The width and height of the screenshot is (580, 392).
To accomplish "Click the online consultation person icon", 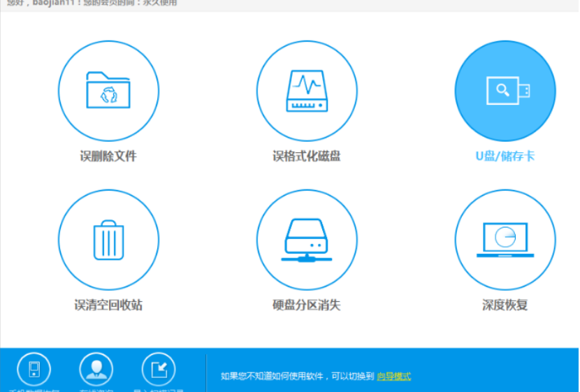I will click(x=96, y=369).
